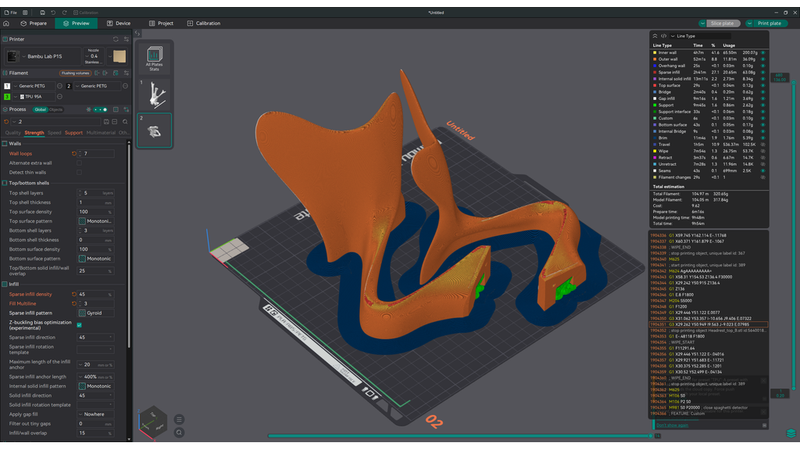Click the Print plate button
Image resolution: width=800 pixels, height=450 pixels.
coord(769,23)
